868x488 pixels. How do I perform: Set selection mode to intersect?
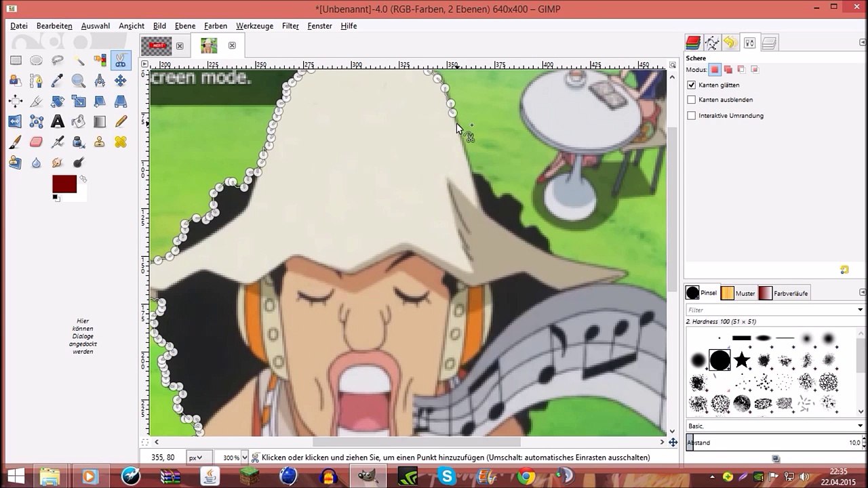pos(755,69)
